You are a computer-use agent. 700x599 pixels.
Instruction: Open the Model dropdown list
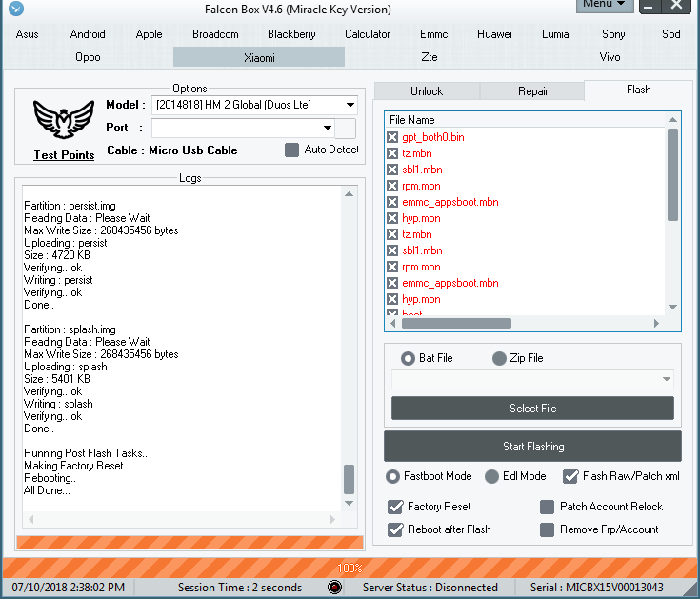350,105
